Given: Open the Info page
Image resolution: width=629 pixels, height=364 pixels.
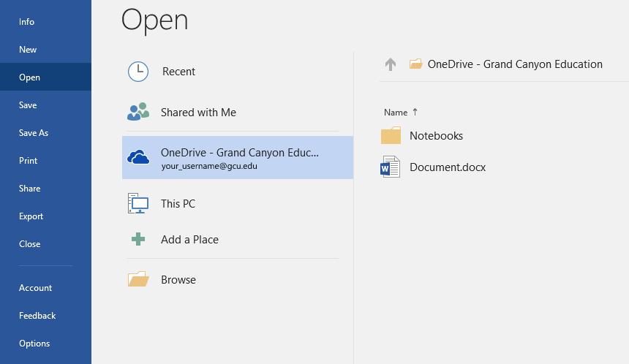Looking at the screenshot, I should pyautogui.click(x=26, y=22).
